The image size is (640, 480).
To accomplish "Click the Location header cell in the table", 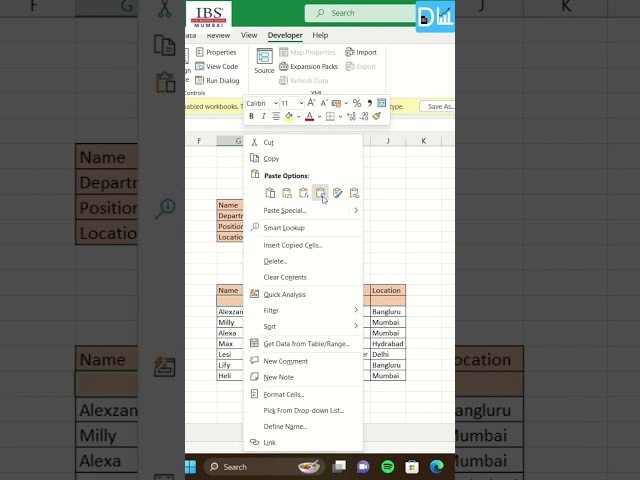I will 388,290.
